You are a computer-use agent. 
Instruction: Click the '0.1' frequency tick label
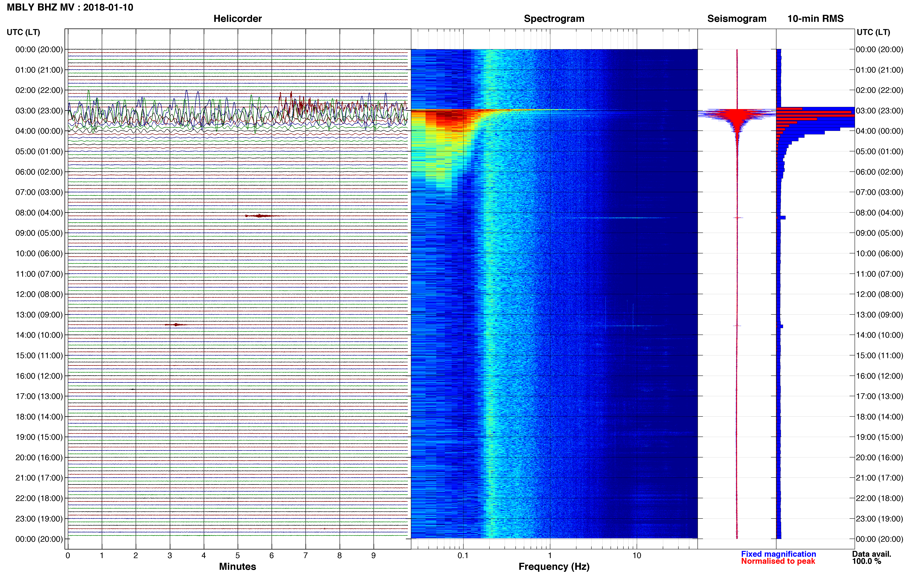(x=463, y=555)
